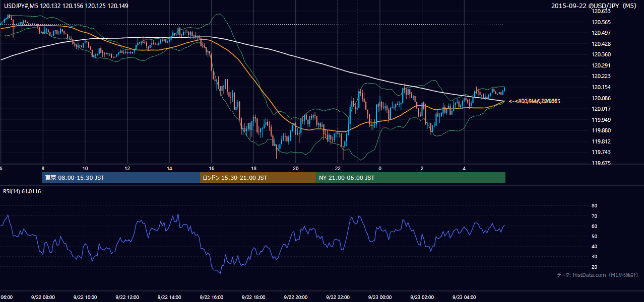Click the bottom date label 9/23 00:00
Viewport: 644px width, 302px height.
pos(379,297)
